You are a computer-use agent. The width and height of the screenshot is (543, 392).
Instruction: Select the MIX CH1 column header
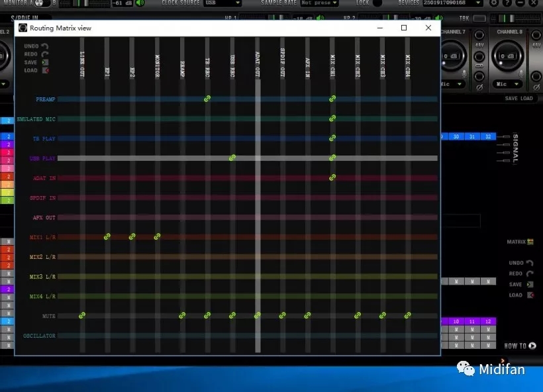[332, 66]
